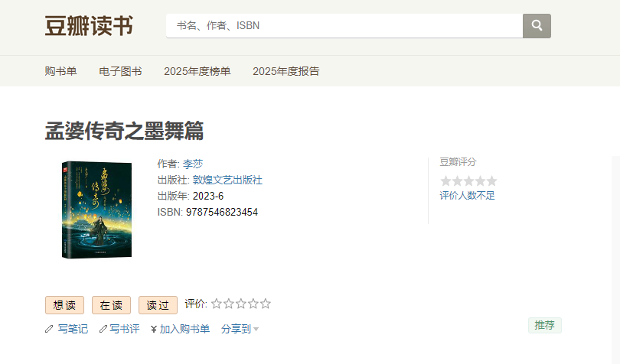Mark book as 读过

click(158, 305)
